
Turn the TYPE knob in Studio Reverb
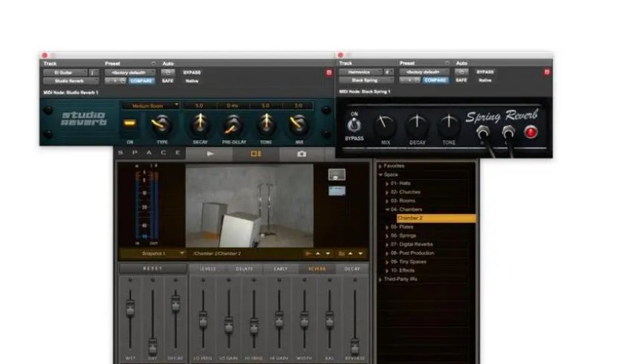(161, 124)
